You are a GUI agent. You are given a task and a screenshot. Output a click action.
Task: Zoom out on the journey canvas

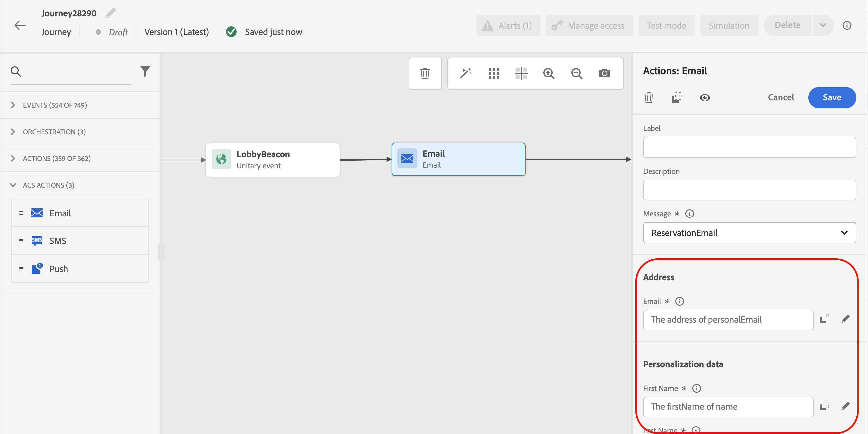[x=577, y=73]
